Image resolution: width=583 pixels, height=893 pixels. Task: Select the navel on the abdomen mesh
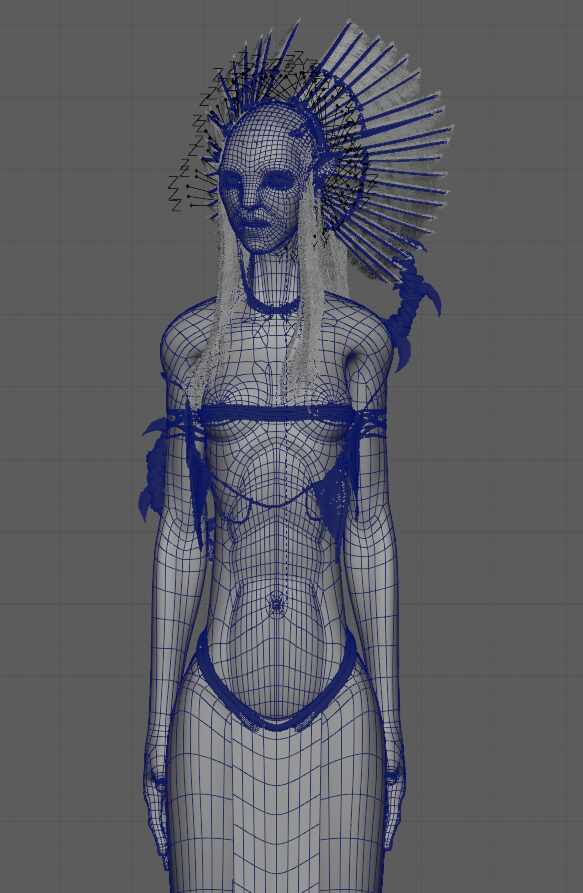pyautogui.click(x=277, y=605)
